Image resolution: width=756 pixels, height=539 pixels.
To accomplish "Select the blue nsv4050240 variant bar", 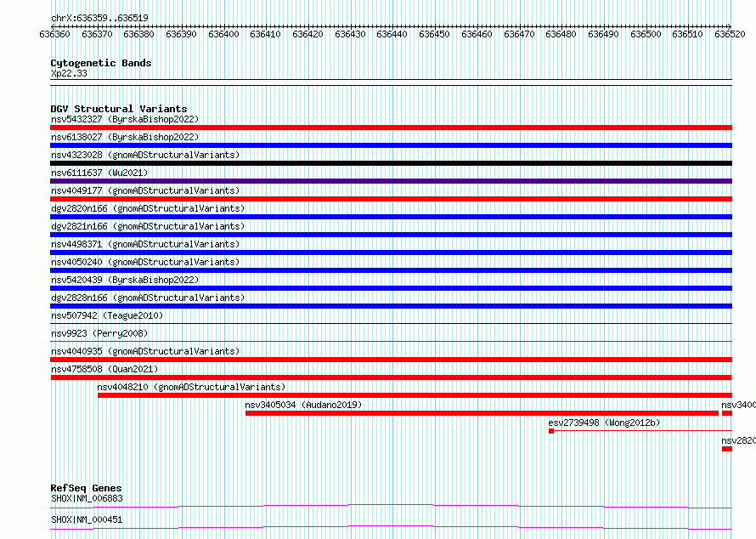I will 391,270.
